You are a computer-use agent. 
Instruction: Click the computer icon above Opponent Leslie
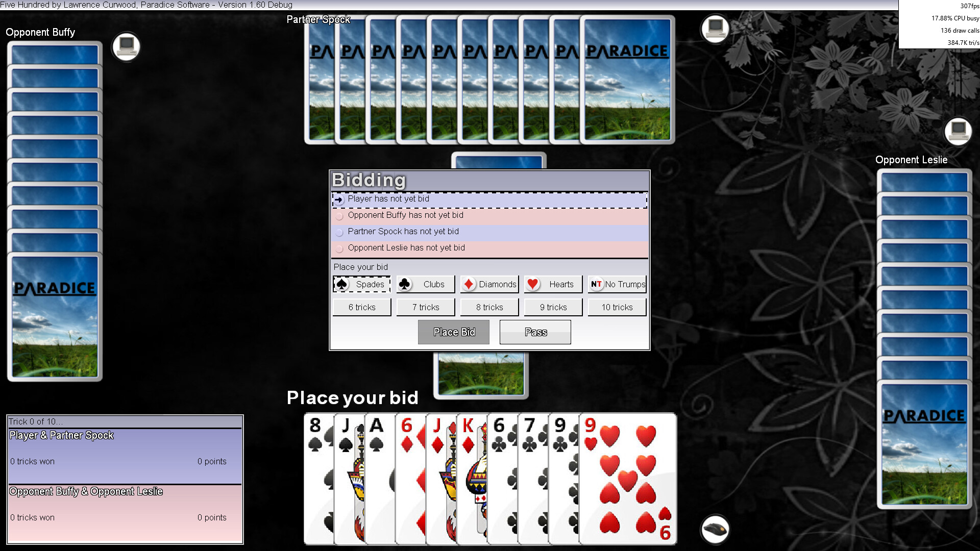click(x=959, y=132)
